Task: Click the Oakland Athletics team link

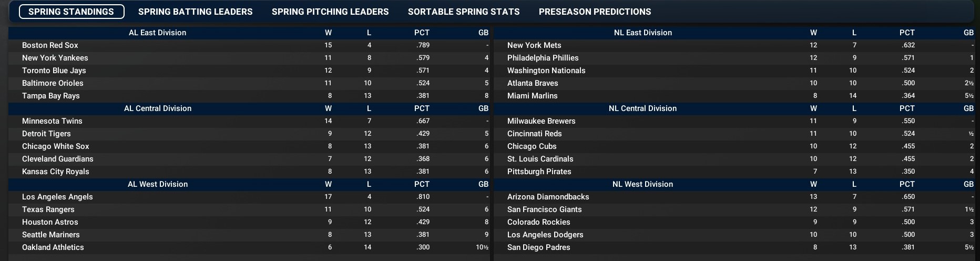Action: (53, 247)
